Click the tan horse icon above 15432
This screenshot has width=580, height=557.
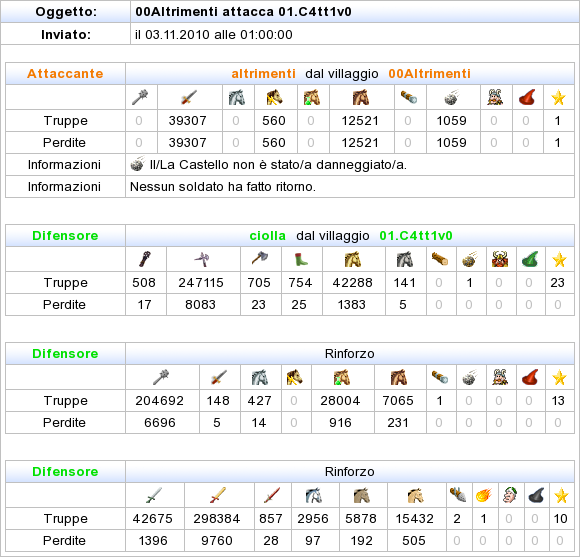pos(415,495)
